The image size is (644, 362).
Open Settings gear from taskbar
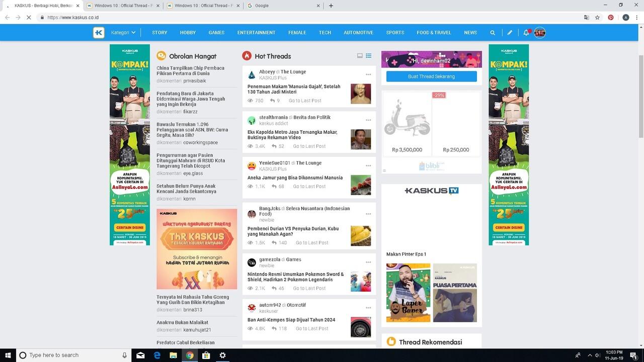[222, 355]
